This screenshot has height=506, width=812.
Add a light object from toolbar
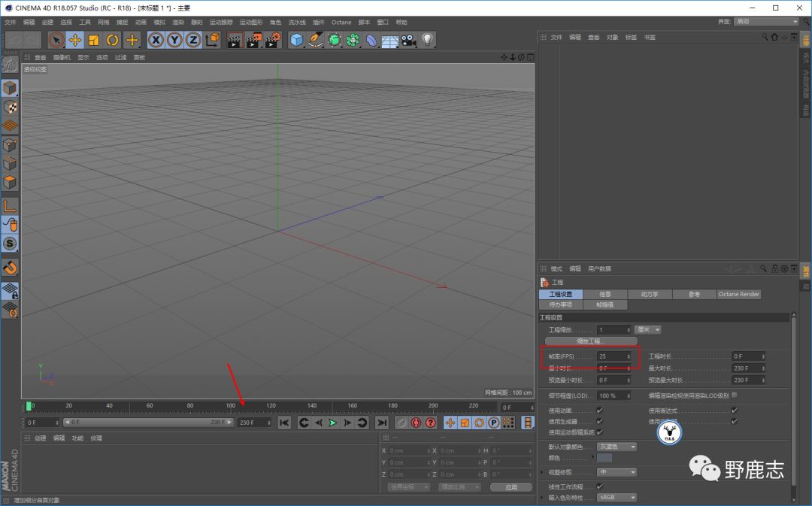click(x=428, y=40)
